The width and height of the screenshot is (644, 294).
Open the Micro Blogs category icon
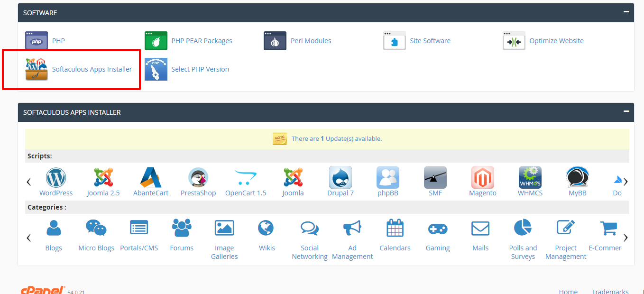96,228
